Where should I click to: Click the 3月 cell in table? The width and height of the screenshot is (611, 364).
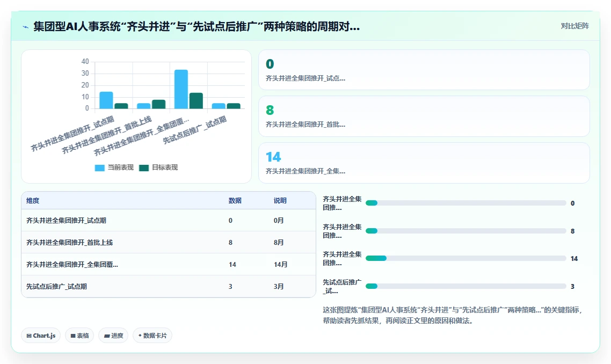pyautogui.click(x=279, y=287)
